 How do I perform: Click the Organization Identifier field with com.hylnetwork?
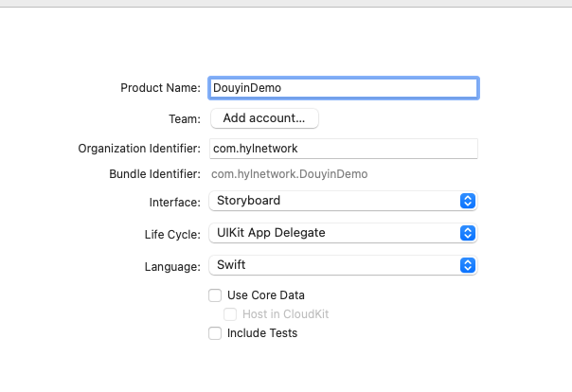pyautogui.click(x=343, y=149)
